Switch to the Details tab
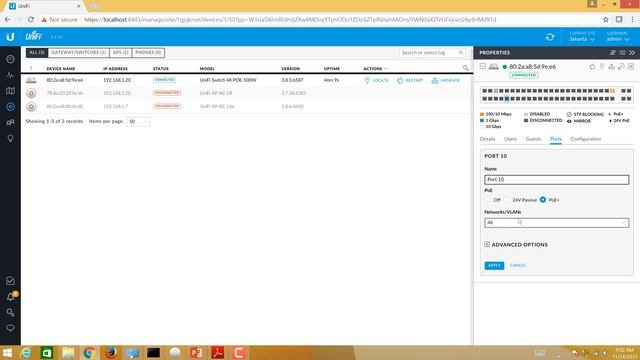This screenshot has width=640, height=360. pyautogui.click(x=487, y=139)
